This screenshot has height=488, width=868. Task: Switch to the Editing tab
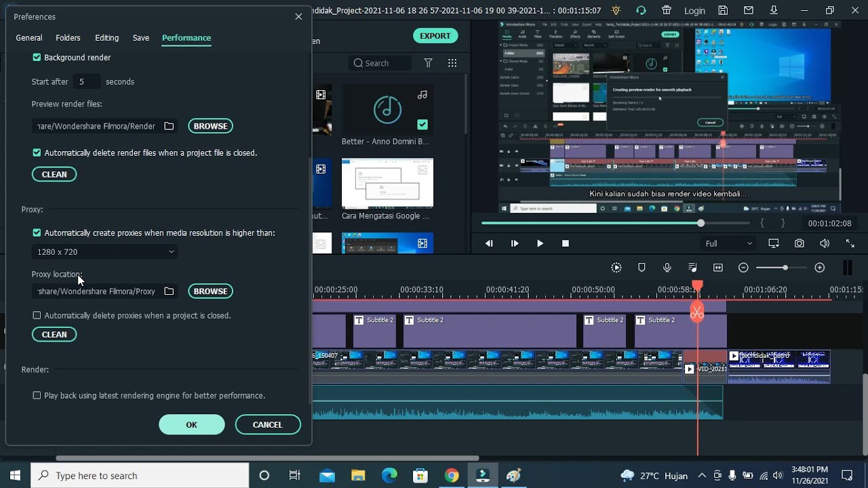[x=106, y=38]
